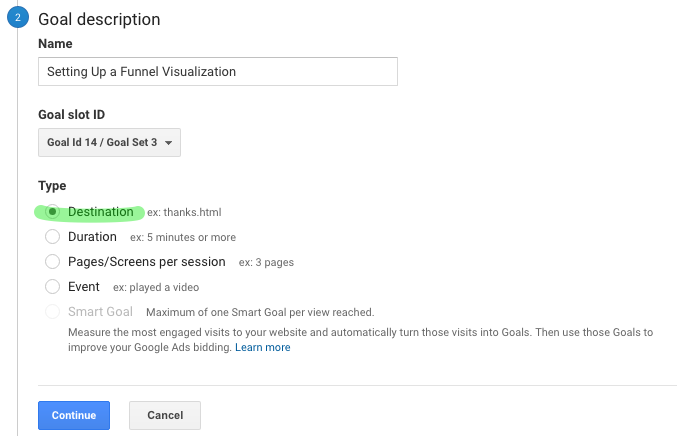Pick the Event goal type radio

52,286
